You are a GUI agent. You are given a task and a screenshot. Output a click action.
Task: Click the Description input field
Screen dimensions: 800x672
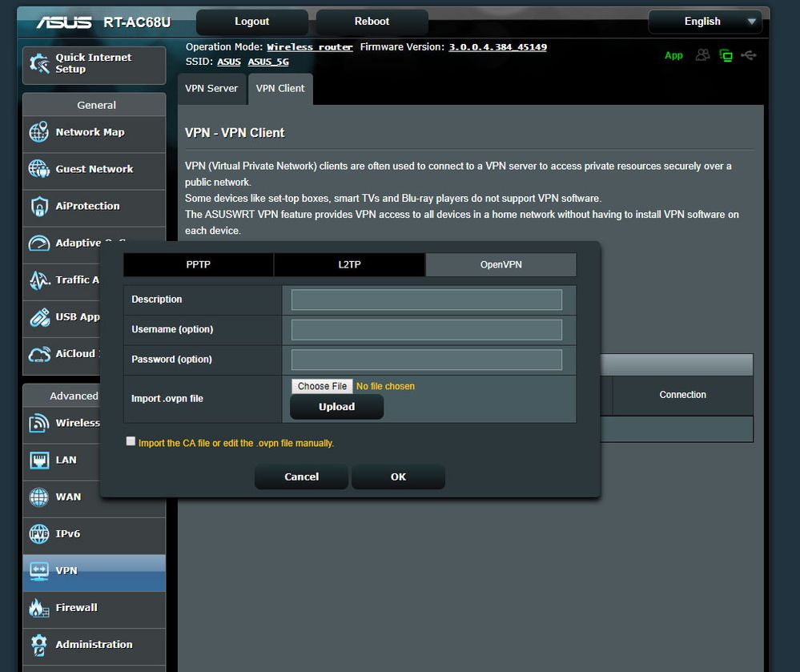[426, 300]
